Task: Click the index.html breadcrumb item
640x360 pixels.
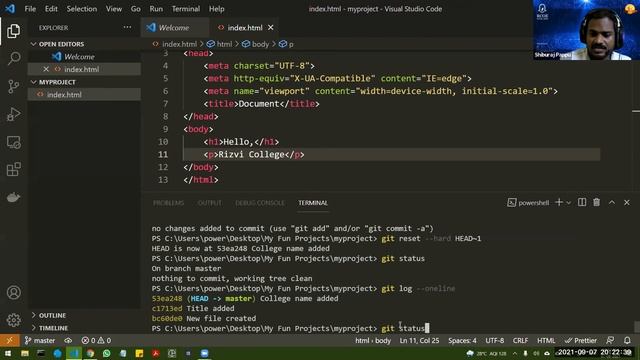Action: [x=175, y=44]
